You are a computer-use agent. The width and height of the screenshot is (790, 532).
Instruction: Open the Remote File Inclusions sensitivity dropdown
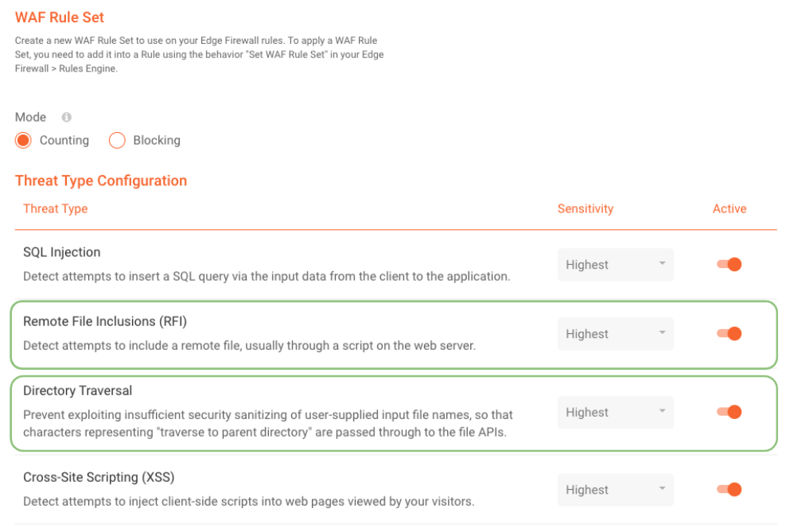[615, 333]
